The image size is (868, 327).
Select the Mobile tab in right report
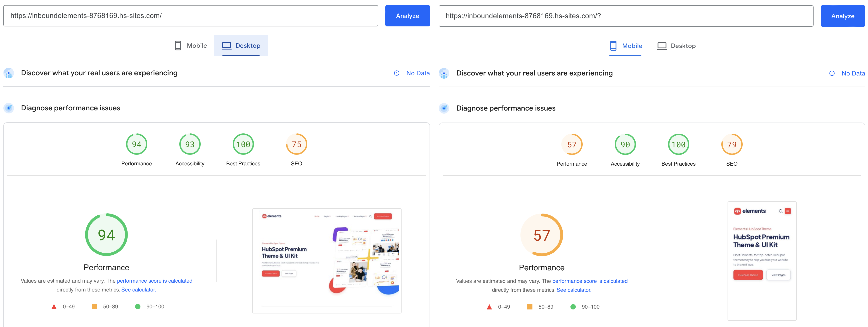625,46
